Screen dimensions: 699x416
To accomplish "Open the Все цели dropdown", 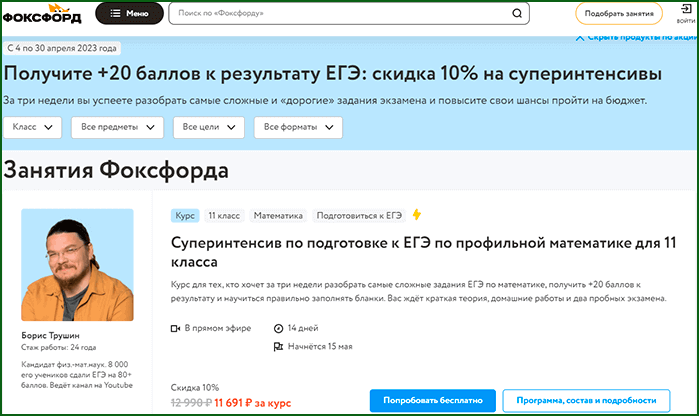I will (209, 127).
